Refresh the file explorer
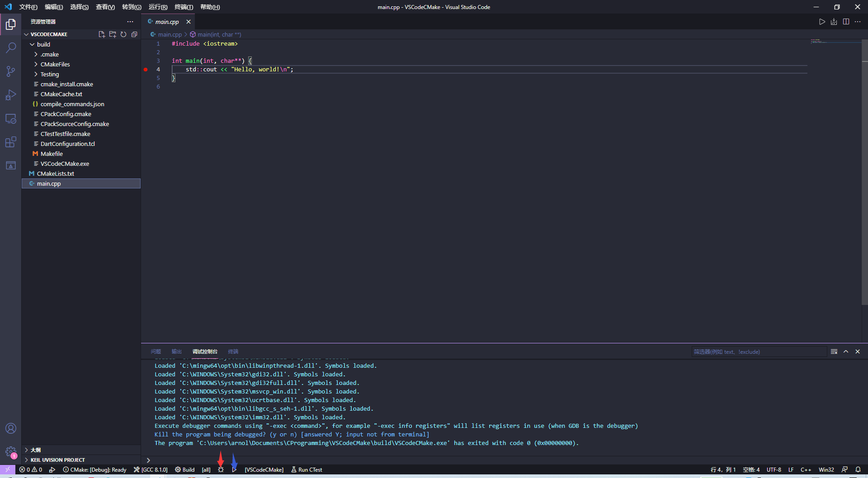The width and height of the screenshot is (868, 478). [123, 34]
